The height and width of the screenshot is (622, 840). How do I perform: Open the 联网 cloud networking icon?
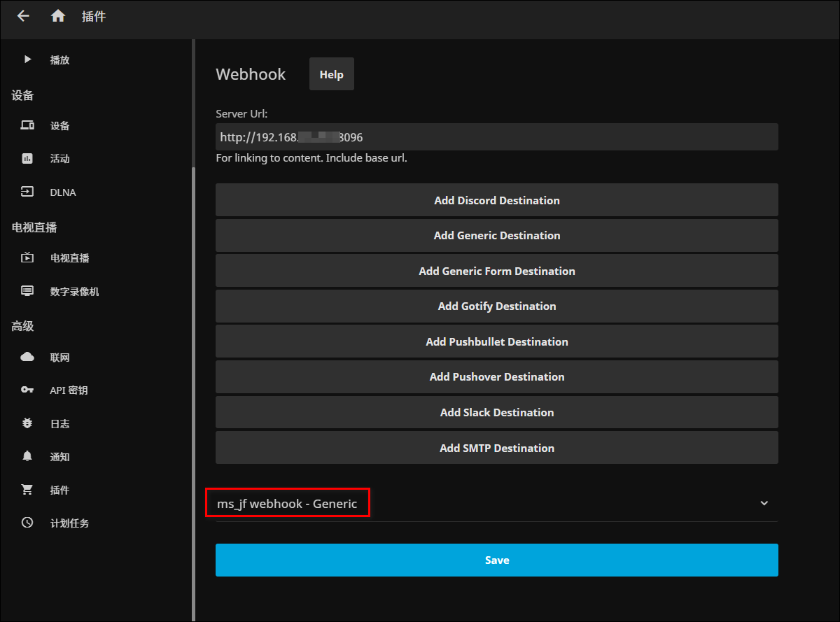27,358
